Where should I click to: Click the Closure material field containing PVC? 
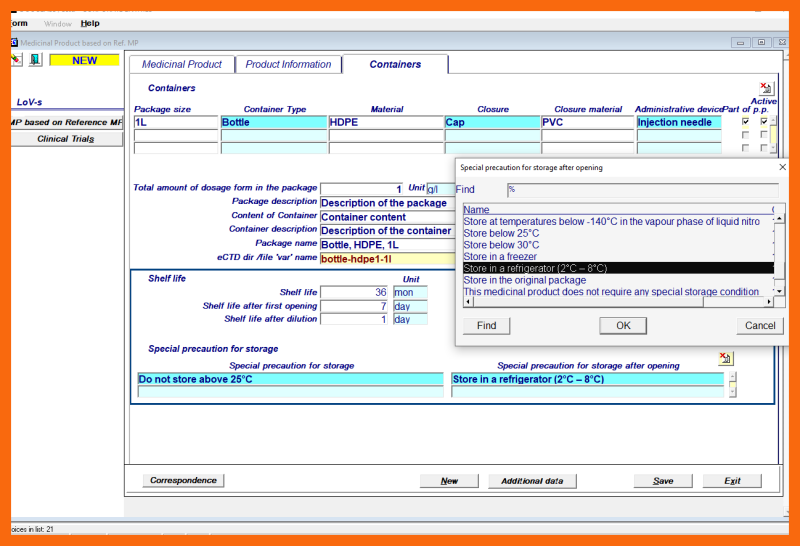[587, 122]
